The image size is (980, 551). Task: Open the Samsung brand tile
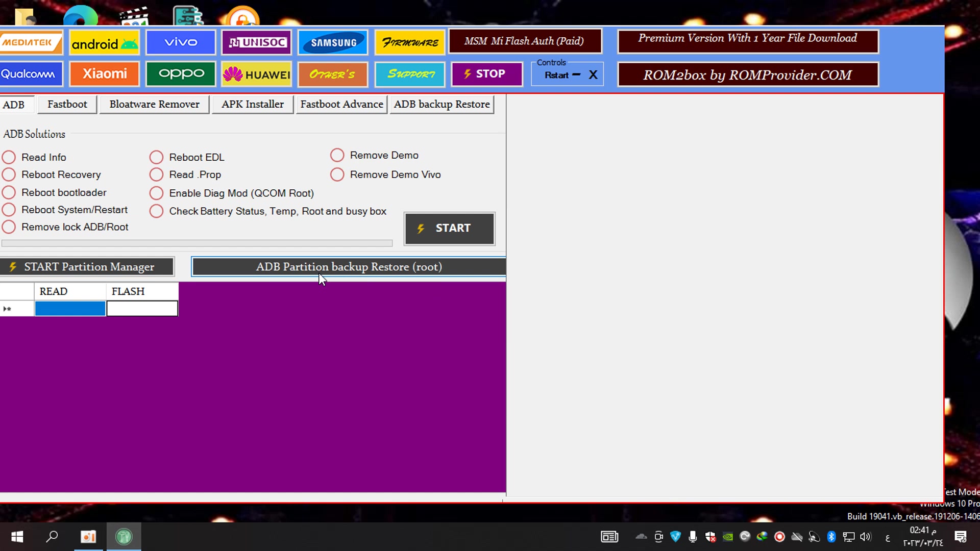point(333,42)
